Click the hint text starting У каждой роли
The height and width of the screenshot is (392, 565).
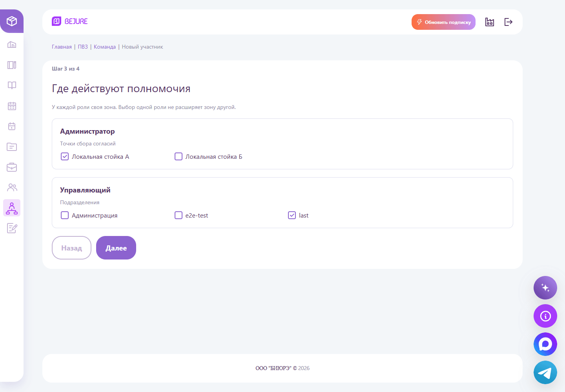coord(144,107)
